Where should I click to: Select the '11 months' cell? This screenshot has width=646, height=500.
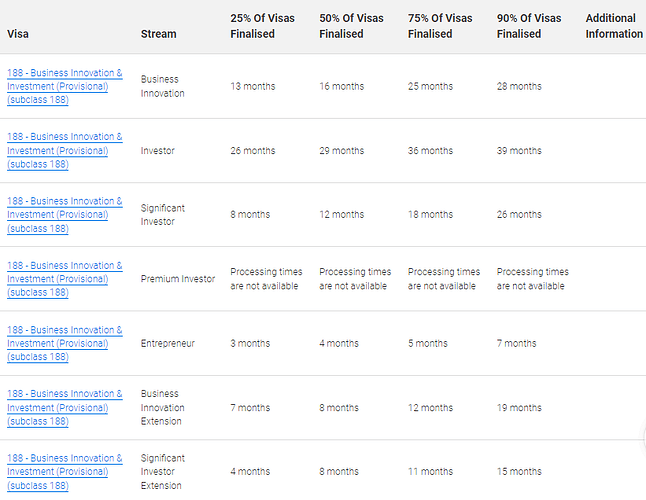pos(430,472)
